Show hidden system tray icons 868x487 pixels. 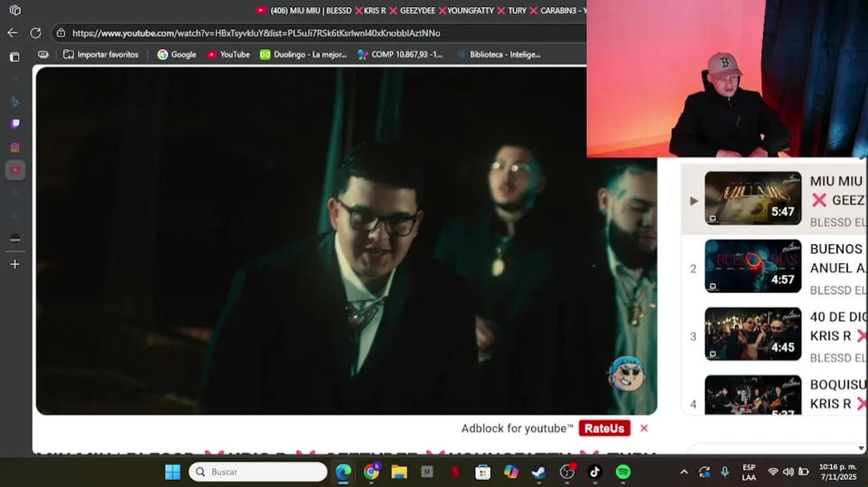click(683, 471)
